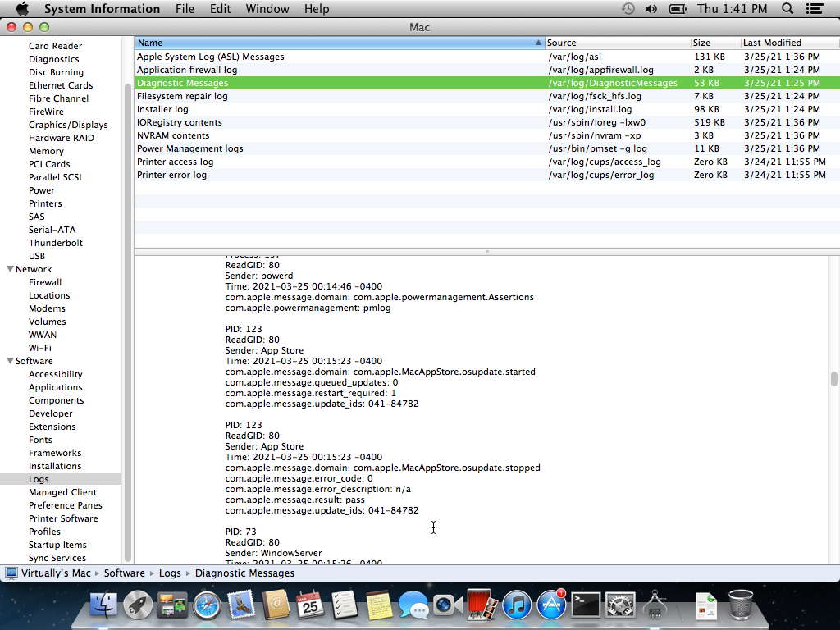Open the document stack in Dock
This screenshot has width=840, height=630.
click(x=705, y=605)
